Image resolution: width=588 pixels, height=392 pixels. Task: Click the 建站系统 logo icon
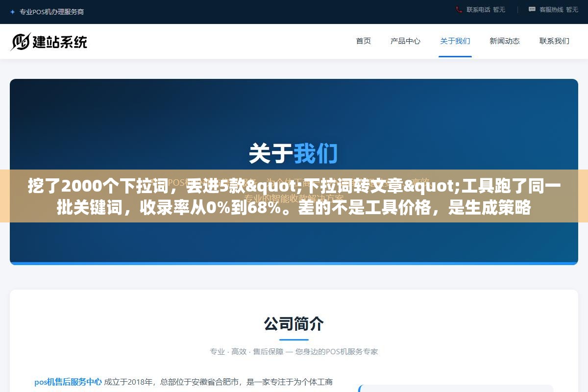pyautogui.click(x=21, y=42)
